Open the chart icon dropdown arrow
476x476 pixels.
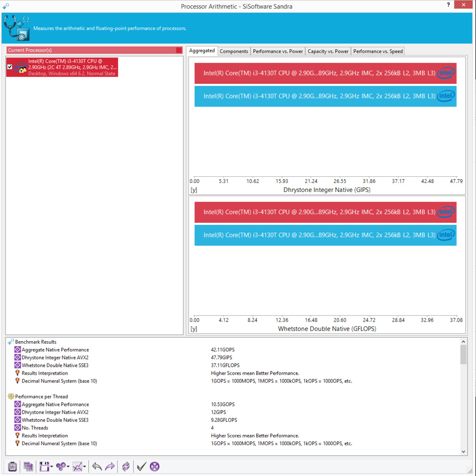coord(84,467)
